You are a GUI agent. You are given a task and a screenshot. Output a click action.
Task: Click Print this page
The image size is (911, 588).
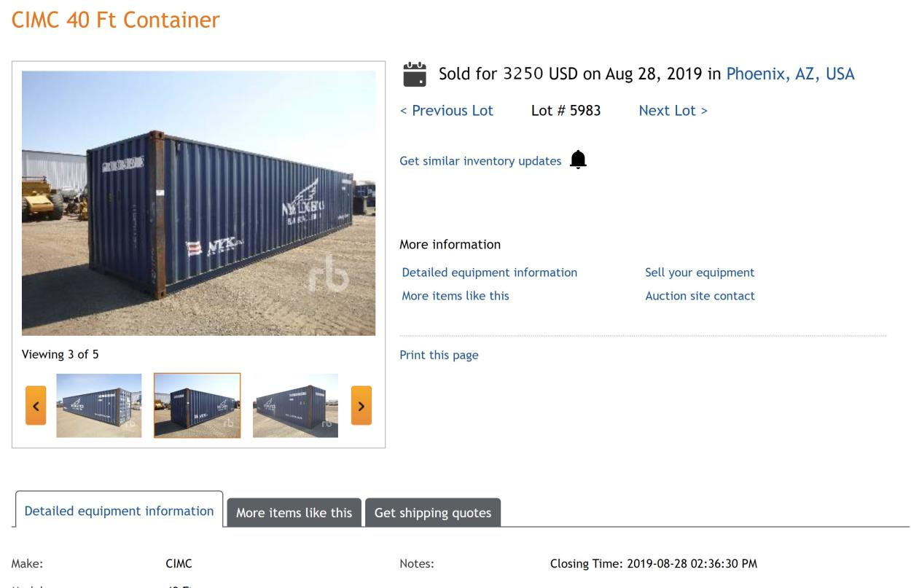[439, 356]
